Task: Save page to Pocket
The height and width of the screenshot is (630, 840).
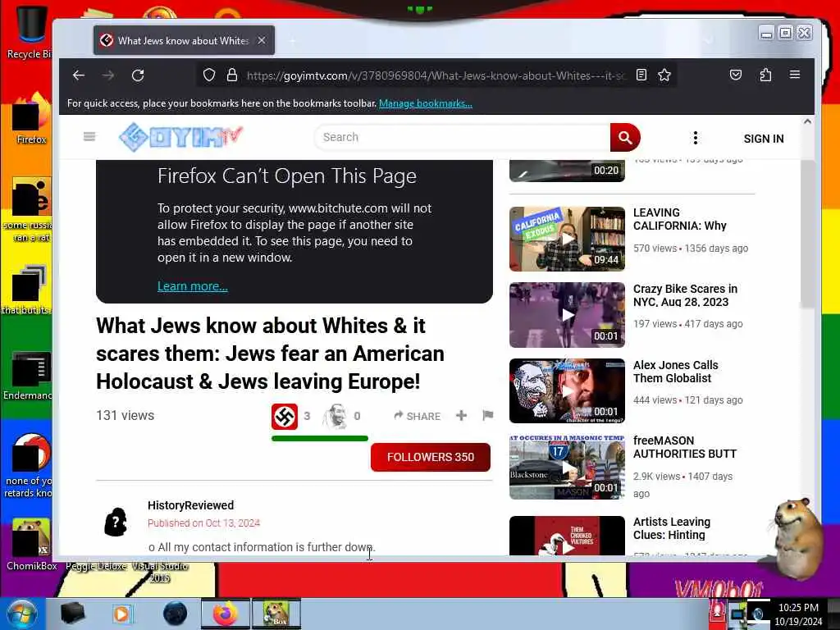Action: click(736, 75)
